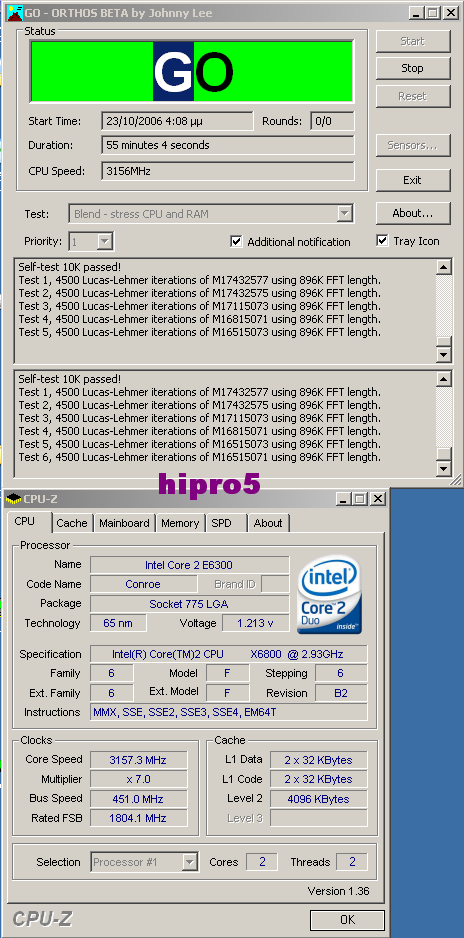
Task: Click the CPU-Z title bar chip icon
Action: pos(13,498)
